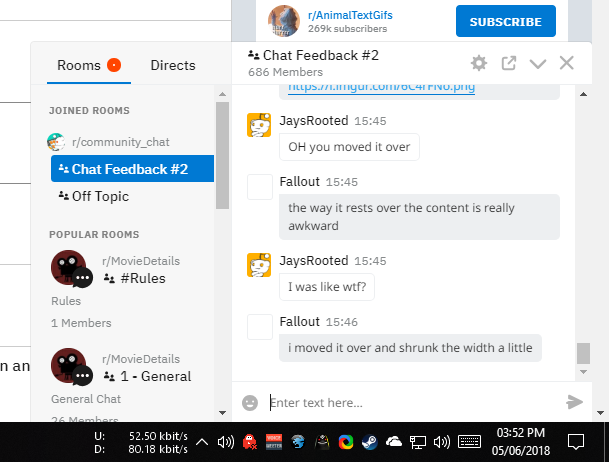This screenshot has height=462, width=609.
Task: Click rooms list scroll-down arrow
Action: pyautogui.click(x=222, y=413)
